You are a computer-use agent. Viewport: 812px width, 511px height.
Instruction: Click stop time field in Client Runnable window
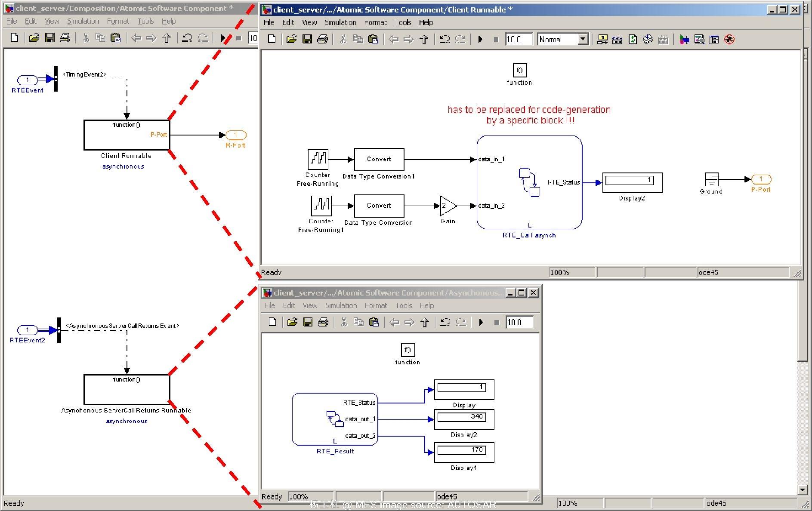click(519, 40)
